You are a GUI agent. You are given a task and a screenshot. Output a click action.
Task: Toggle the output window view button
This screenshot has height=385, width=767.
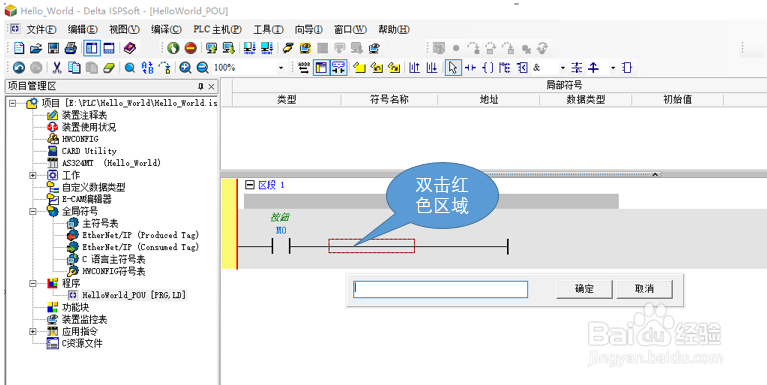(109, 48)
